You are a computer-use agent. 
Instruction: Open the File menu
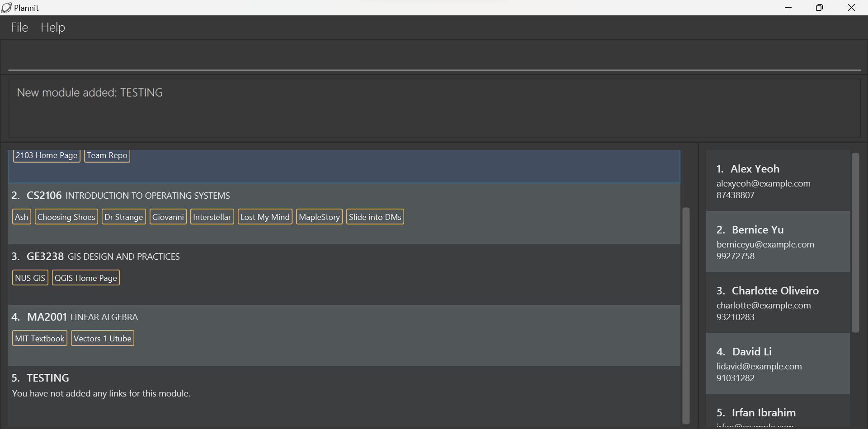point(19,28)
